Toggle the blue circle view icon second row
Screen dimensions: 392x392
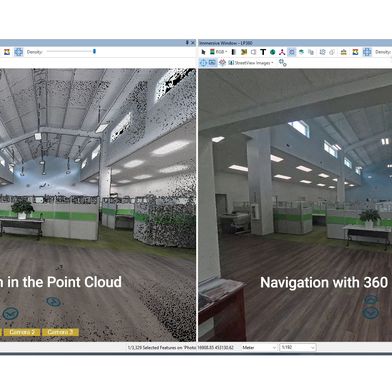pos(203,62)
